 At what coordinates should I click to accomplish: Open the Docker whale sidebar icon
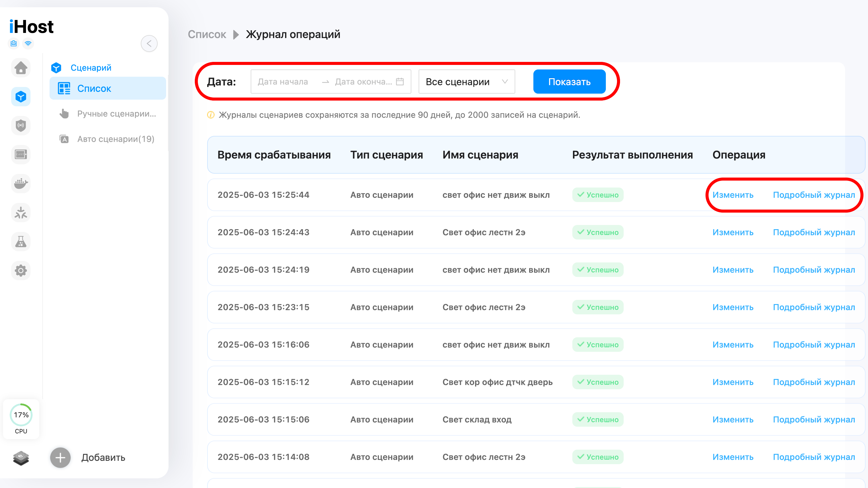[x=21, y=184]
